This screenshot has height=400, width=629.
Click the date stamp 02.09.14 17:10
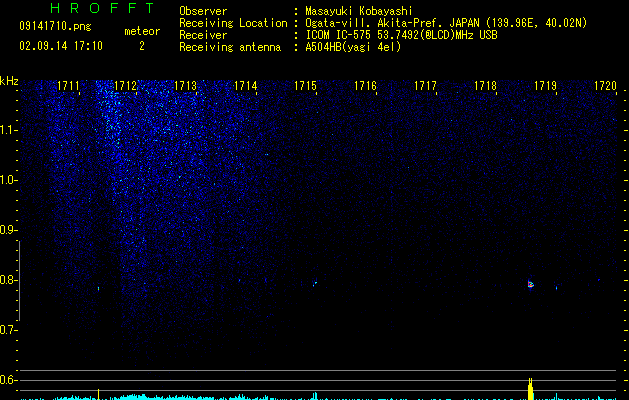(x=61, y=46)
